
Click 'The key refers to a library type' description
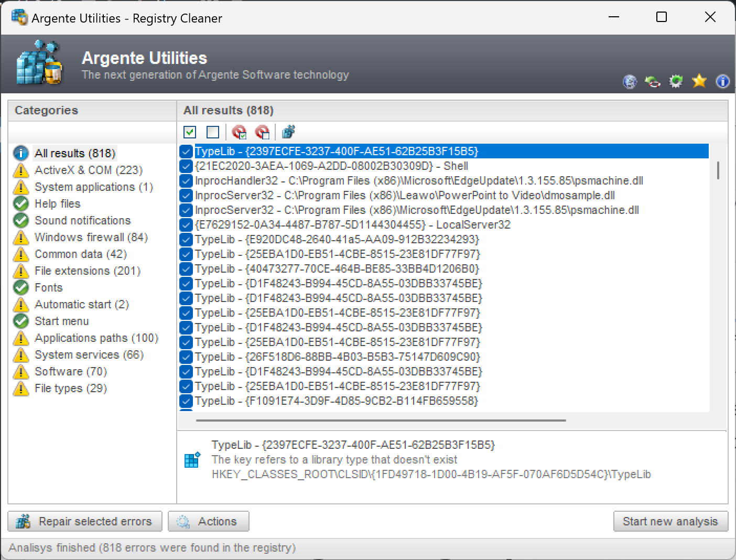tap(334, 460)
